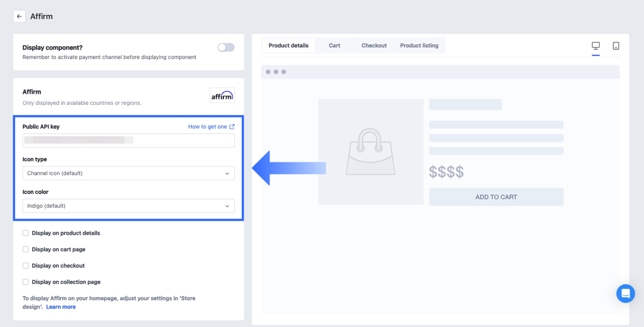Click the Affirm logo badge
Image resolution: width=644 pixels, height=327 pixels.
pyautogui.click(x=222, y=95)
